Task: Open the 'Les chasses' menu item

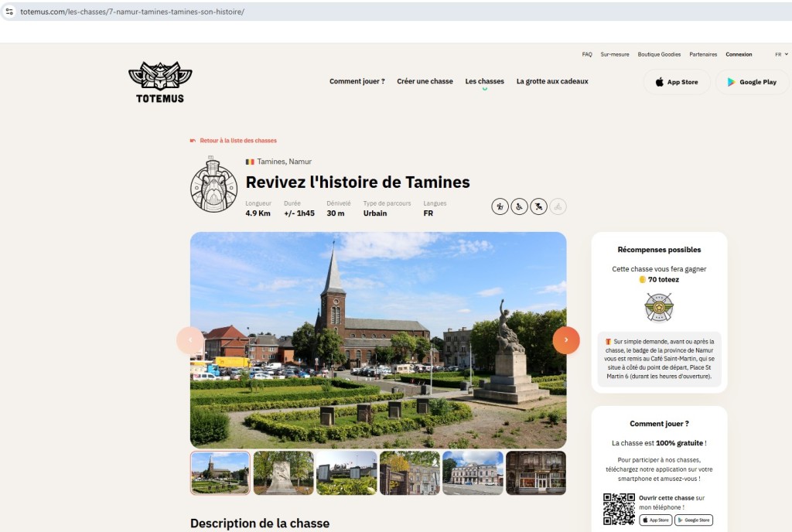Action: 484,81
